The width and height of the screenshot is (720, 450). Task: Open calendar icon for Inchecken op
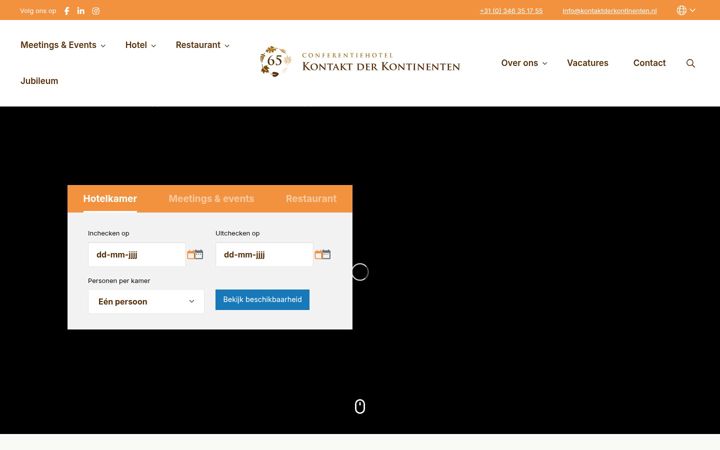click(x=195, y=254)
